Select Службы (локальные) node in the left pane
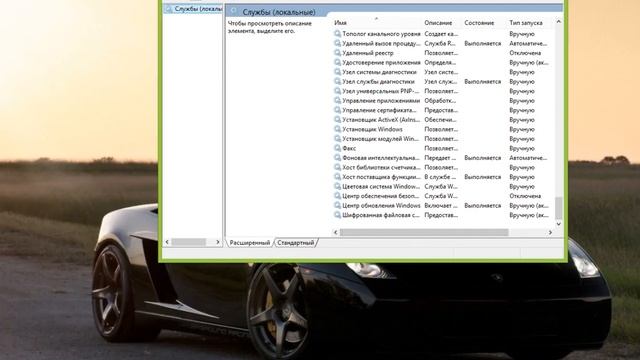The image size is (640, 360). tap(198, 9)
